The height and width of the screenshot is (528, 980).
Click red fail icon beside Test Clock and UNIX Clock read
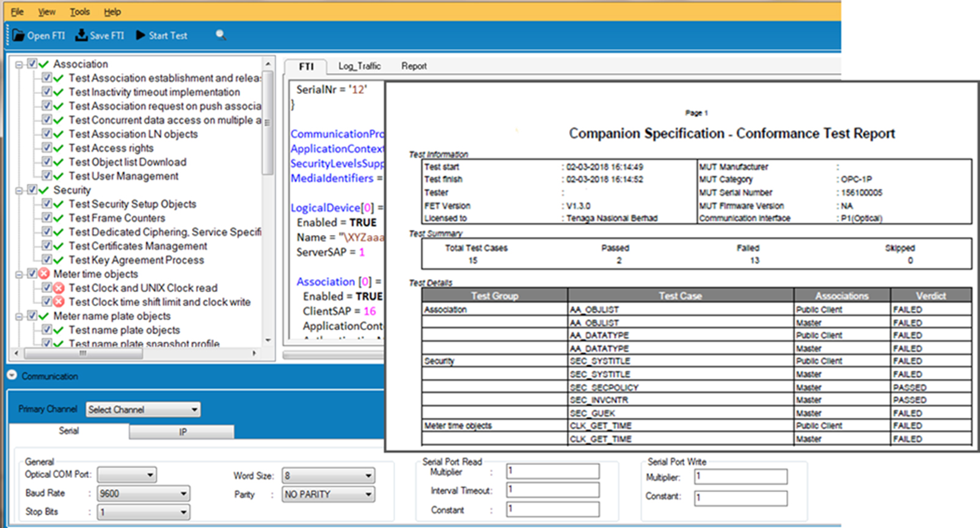(59, 288)
